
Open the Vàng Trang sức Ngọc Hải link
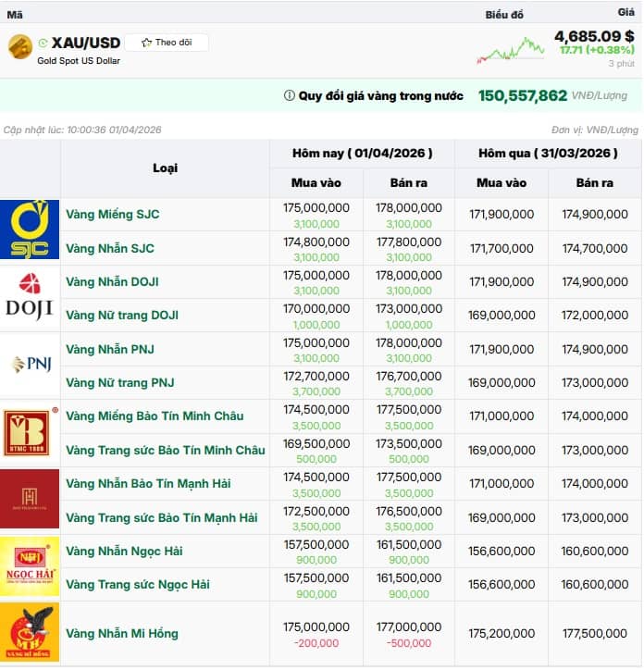tap(138, 585)
